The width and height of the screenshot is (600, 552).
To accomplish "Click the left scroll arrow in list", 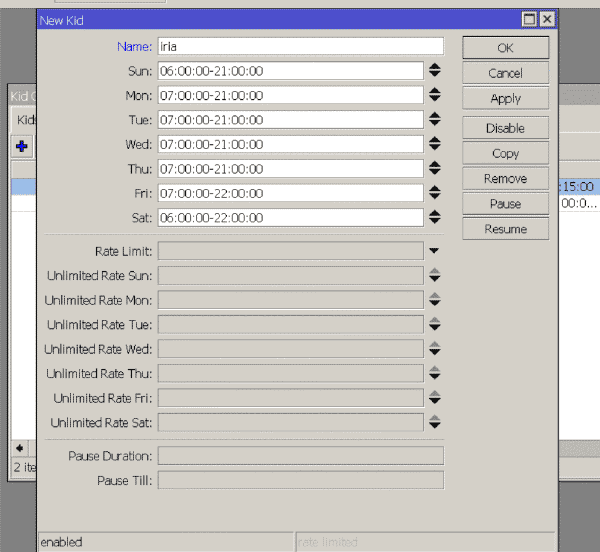I will click(x=20, y=448).
